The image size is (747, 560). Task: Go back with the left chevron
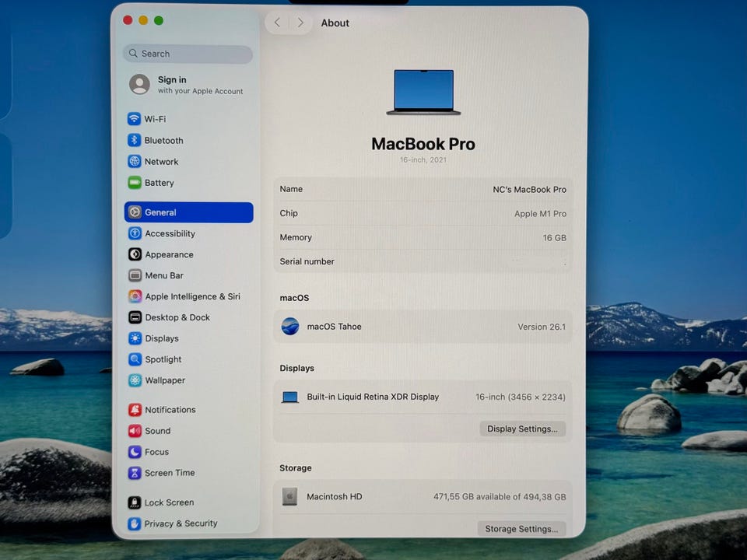tap(277, 23)
